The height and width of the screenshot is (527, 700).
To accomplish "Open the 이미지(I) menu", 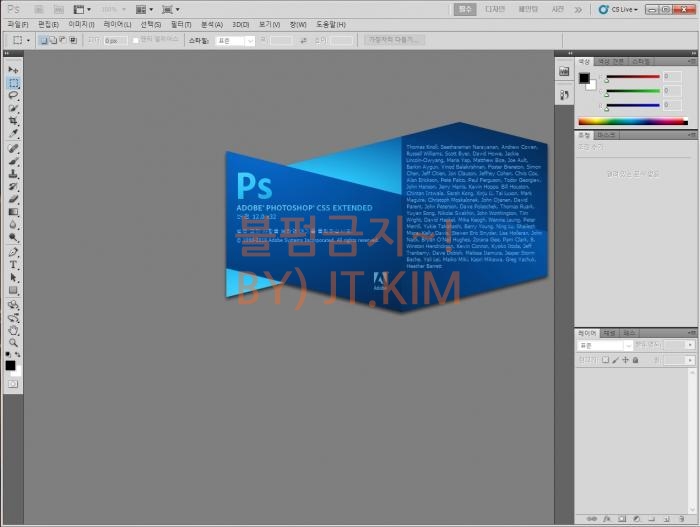I will [80, 24].
